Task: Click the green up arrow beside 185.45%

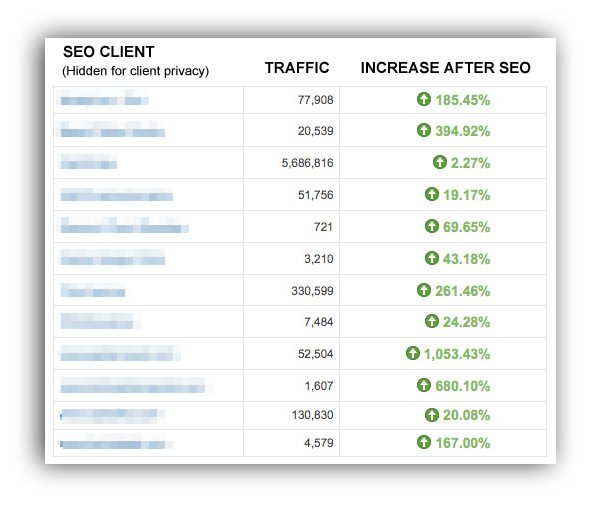Action: pyautogui.click(x=424, y=99)
